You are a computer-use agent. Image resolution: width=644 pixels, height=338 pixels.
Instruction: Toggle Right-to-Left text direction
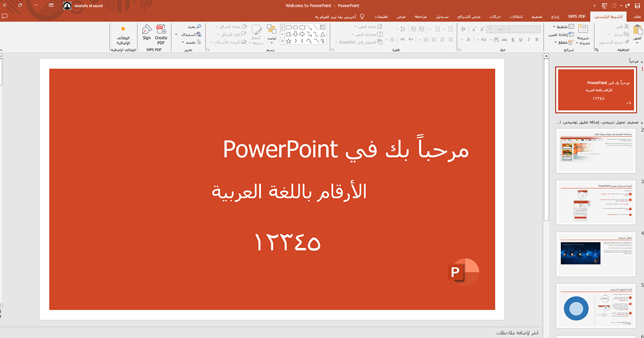tap(411, 40)
